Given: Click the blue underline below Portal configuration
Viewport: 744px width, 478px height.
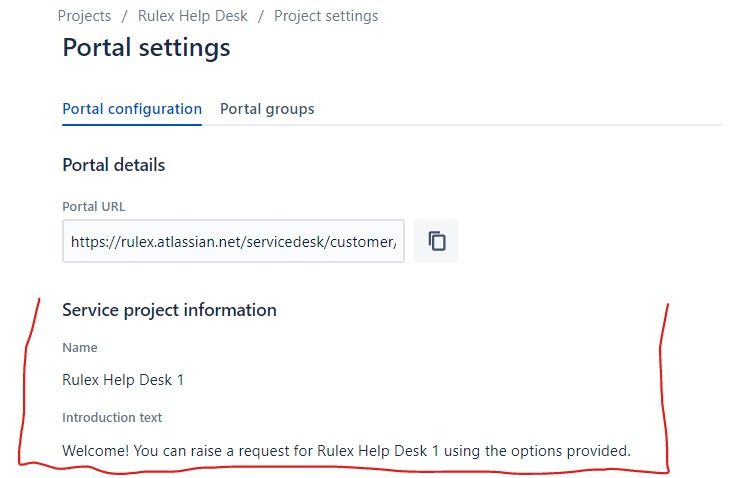Looking at the screenshot, I should [132, 125].
